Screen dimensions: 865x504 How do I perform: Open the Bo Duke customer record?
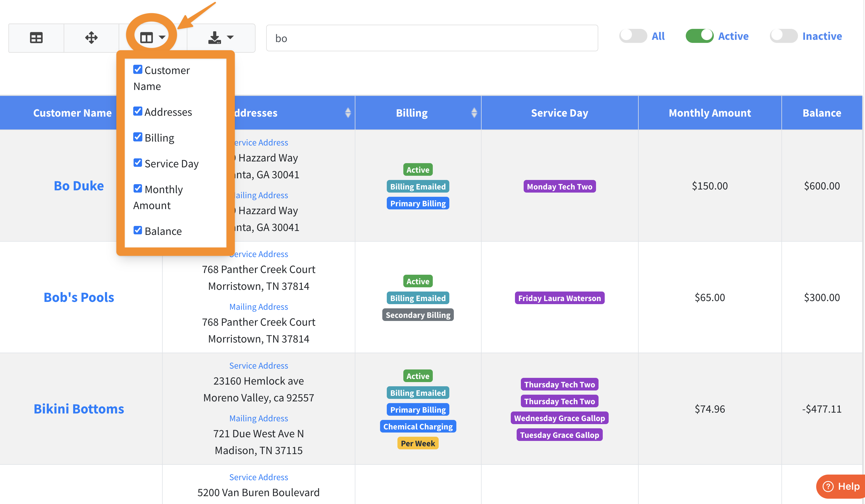tap(79, 186)
